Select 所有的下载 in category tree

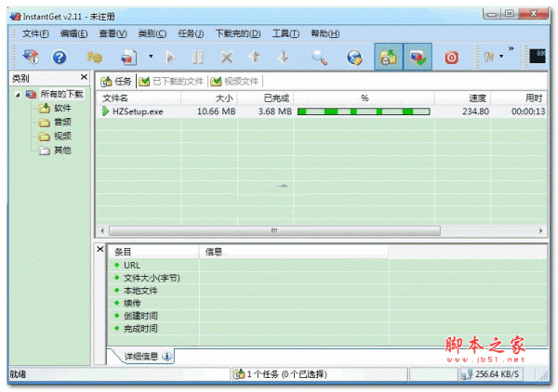(61, 94)
